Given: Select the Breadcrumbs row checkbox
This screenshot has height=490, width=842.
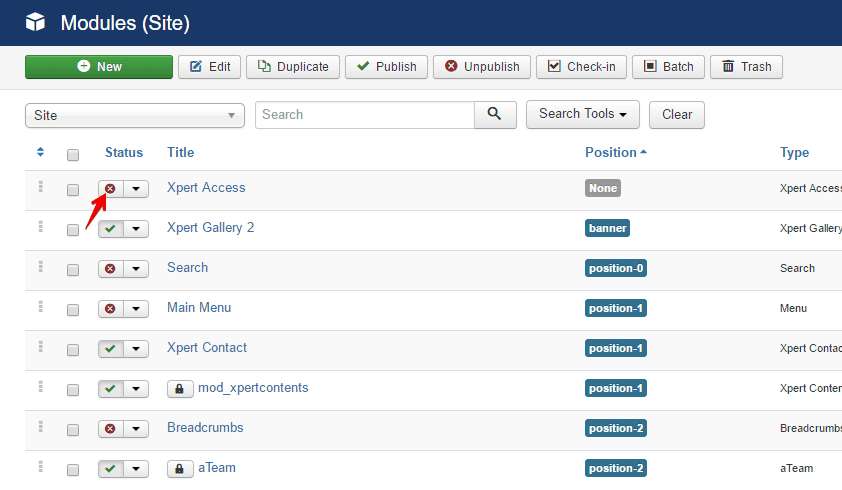Looking at the screenshot, I should click(73, 429).
